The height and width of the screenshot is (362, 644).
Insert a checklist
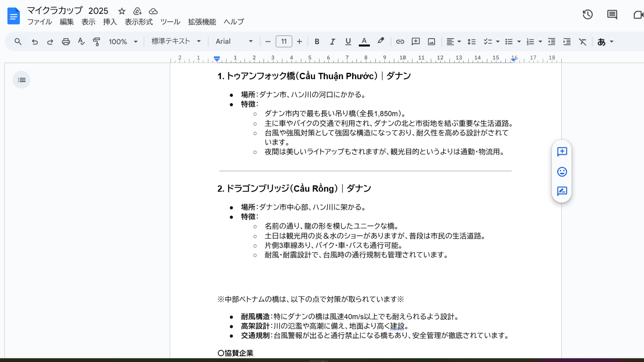pos(488,41)
